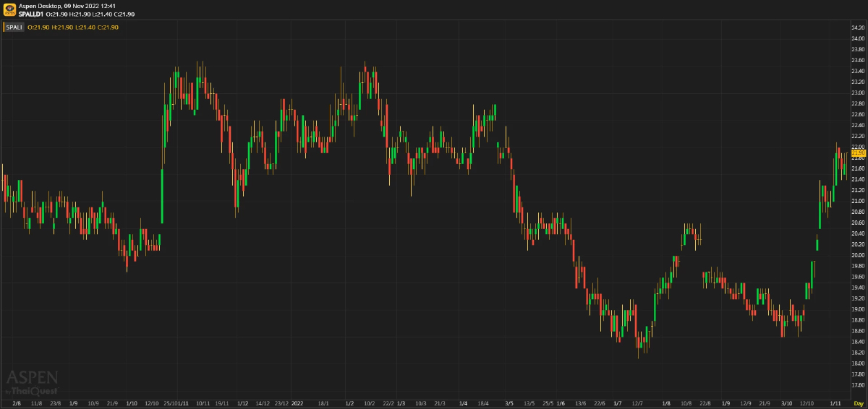The width and height of the screenshot is (868, 409).
Task: Click the 3/10 date label on time axis
Action: pos(786,402)
